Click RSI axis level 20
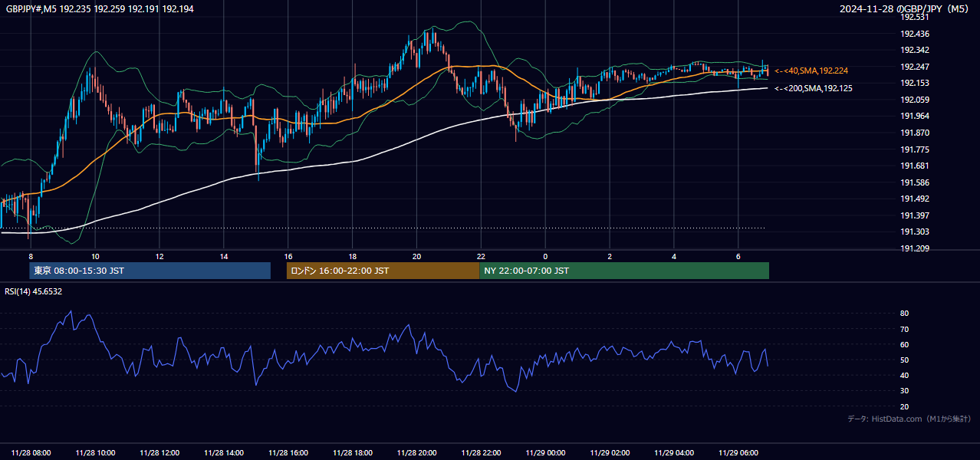The width and height of the screenshot is (980, 460). (904, 406)
